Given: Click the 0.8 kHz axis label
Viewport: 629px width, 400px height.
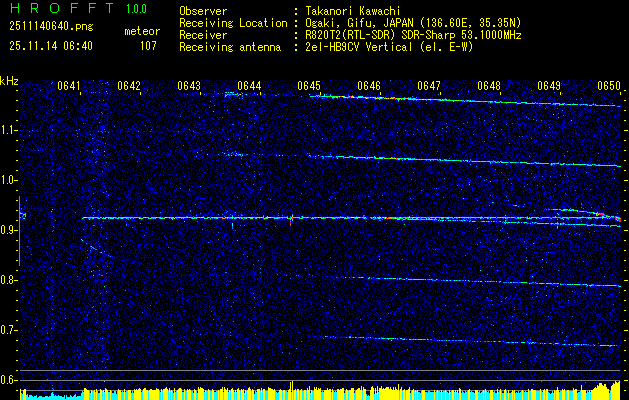Looking at the screenshot, I should point(8,280).
